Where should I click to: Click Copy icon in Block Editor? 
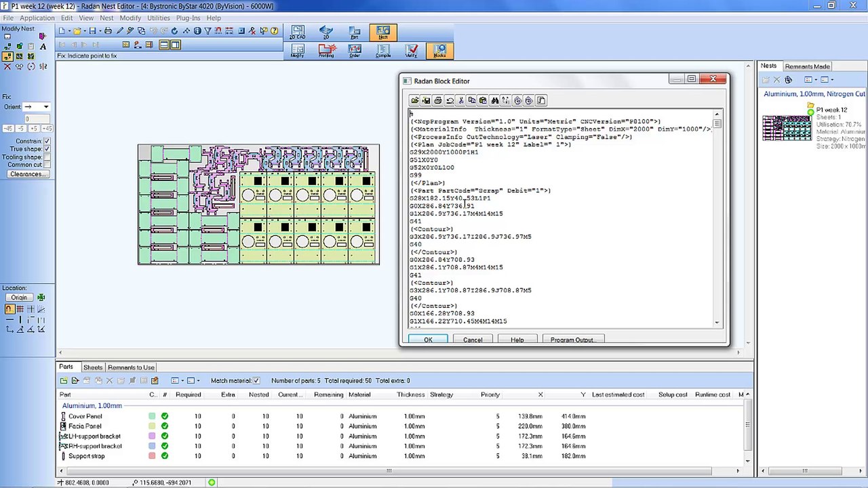pos(471,100)
